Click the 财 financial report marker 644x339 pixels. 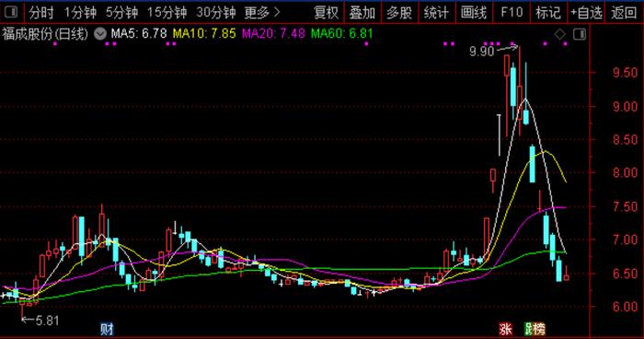tap(107, 329)
